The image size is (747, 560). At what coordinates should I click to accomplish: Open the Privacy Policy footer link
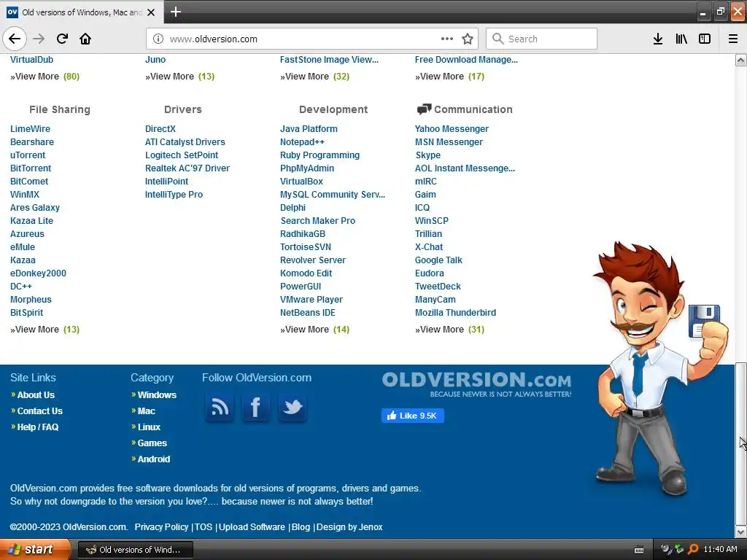coord(161,527)
